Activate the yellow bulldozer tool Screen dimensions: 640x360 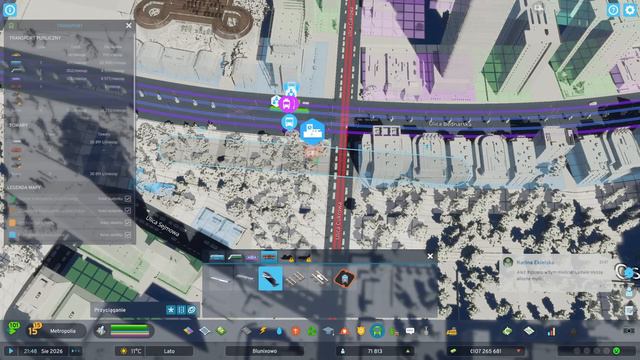[451, 331]
